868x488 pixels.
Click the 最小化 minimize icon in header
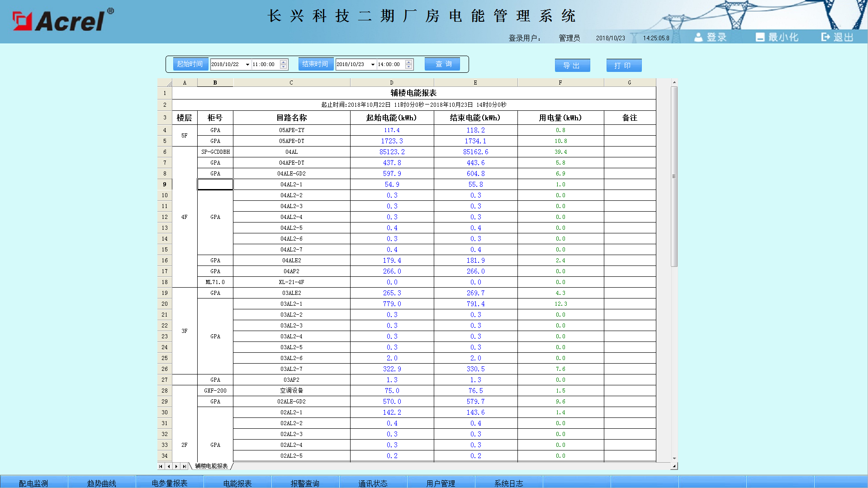pos(760,37)
